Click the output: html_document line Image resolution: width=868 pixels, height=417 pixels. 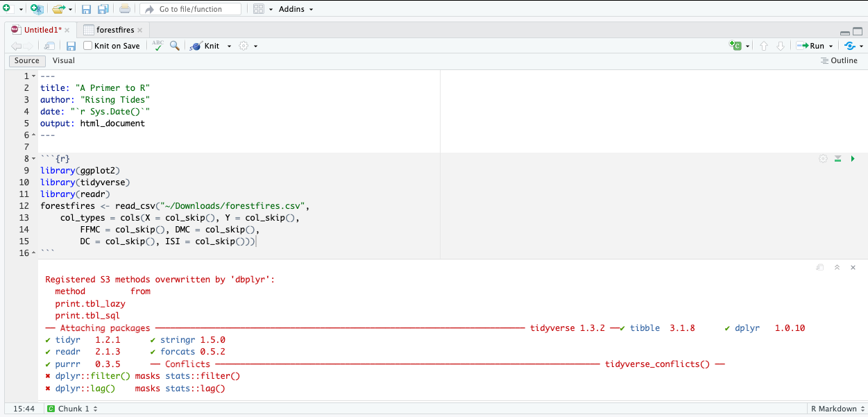pos(92,124)
